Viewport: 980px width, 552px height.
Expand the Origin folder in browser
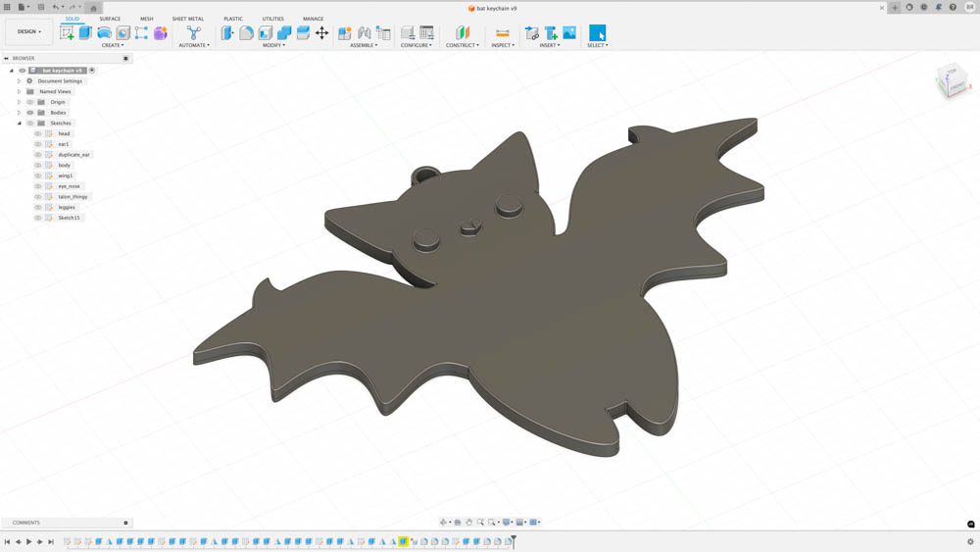[x=19, y=102]
